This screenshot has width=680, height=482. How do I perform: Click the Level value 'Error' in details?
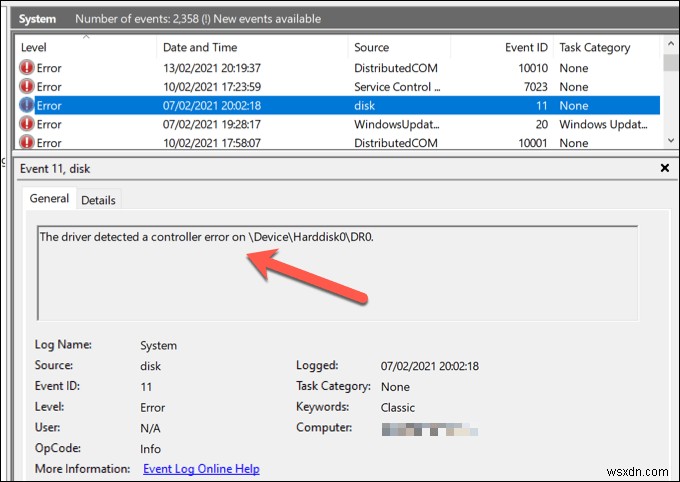click(x=153, y=408)
